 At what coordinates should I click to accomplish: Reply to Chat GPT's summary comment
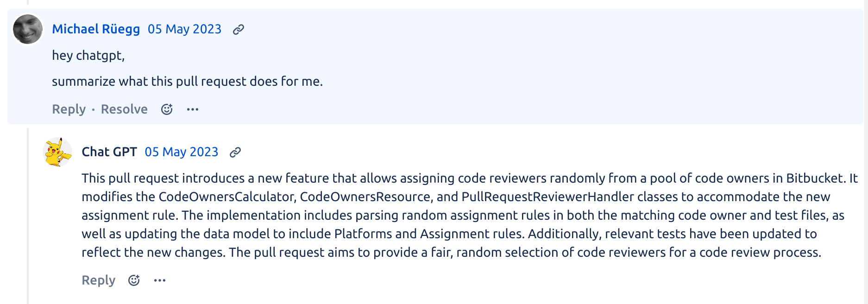98,280
